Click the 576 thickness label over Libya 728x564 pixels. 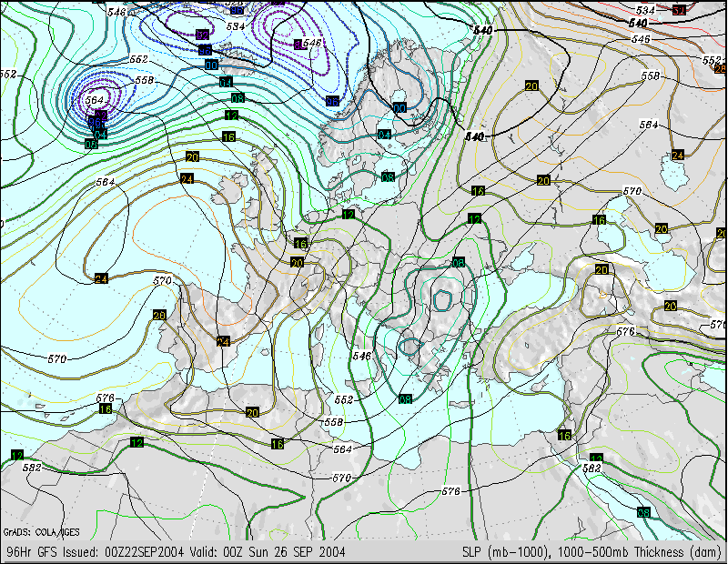click(x=450, y=491)
